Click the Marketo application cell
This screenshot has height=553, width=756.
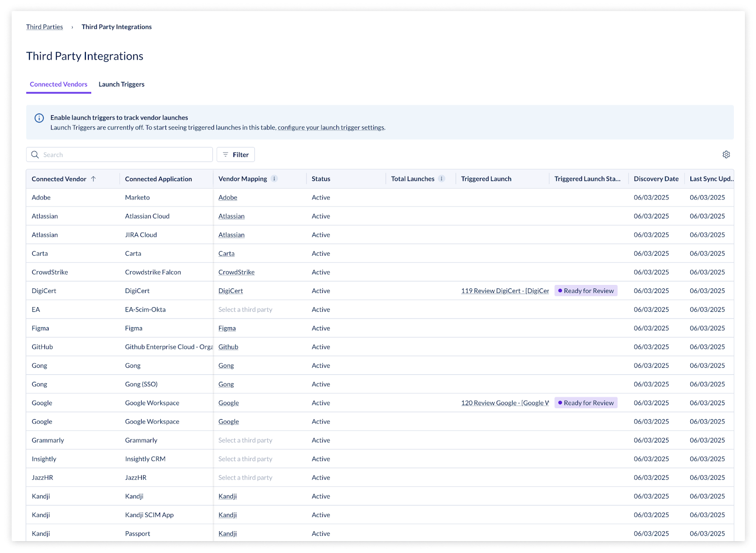tap(137, 198)
